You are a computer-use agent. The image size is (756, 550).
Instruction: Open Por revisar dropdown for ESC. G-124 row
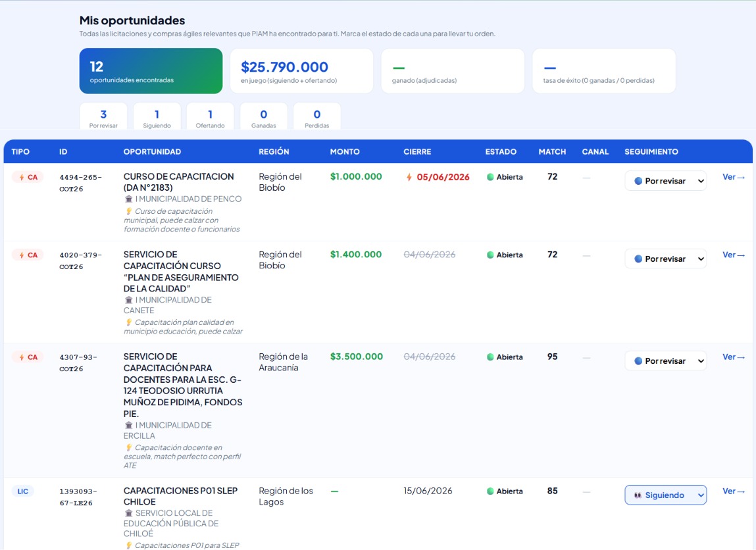tap(666, 361)
